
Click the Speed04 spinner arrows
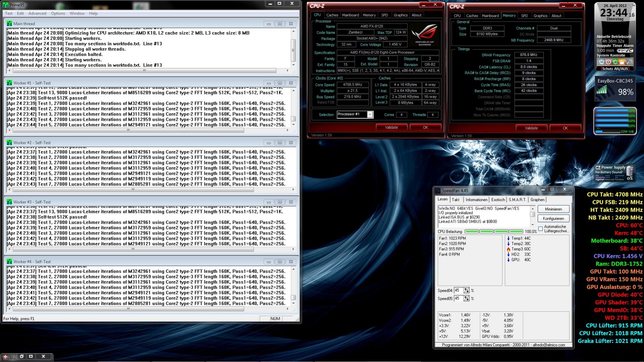pyautogui.click(x=466, y=291)
